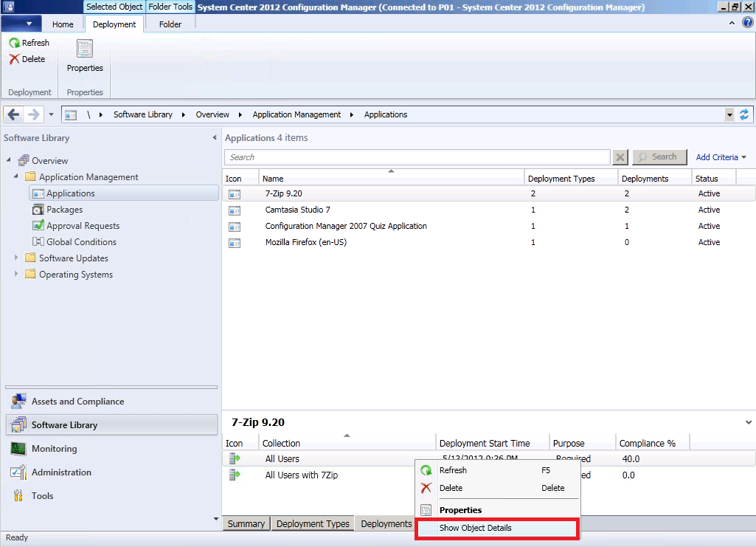Open the navigation history dropdown arrow
The height and width of the screenshot is (547, 756).
pos(51,115)
